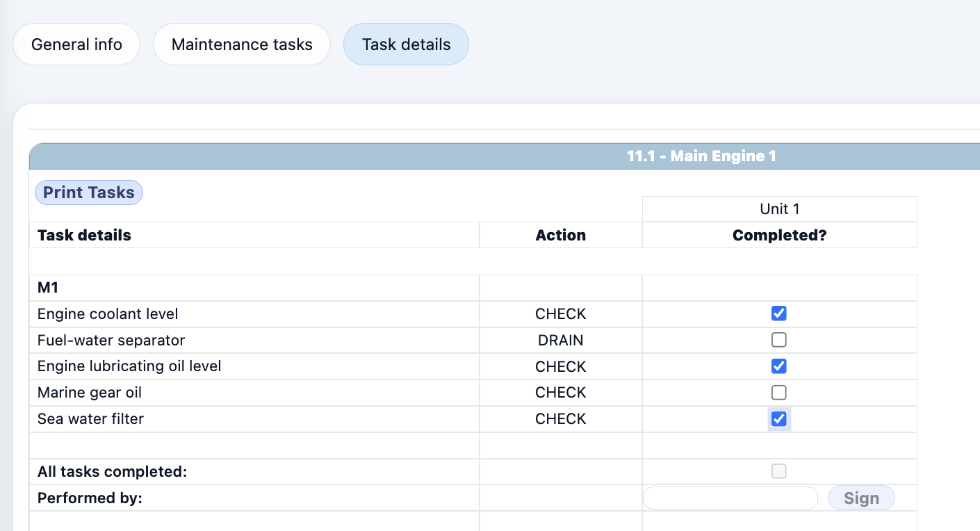Open the General info tab
The height and width of the screenshot is (531, 980).
click(76, 44)
